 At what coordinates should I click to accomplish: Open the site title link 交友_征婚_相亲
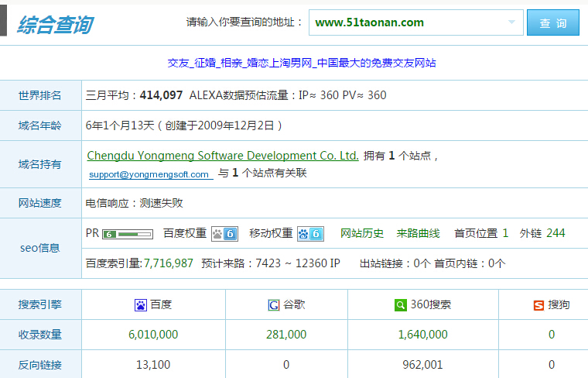(x=302, y=63)
